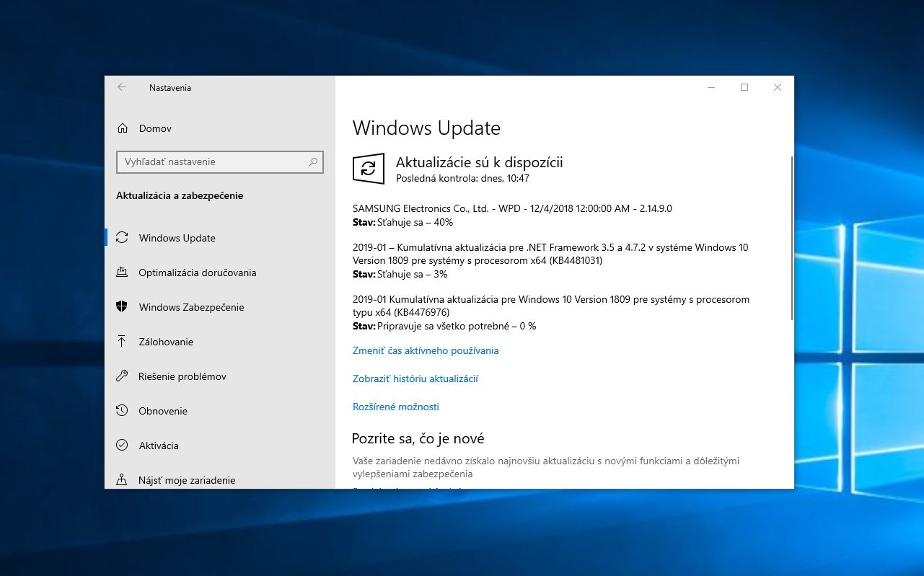Click the Aktualizácie sú k dispozícii status
Image resolution: width=924 pixels, height=576 pixels.
pyautogui.click(x=479, y=162)
